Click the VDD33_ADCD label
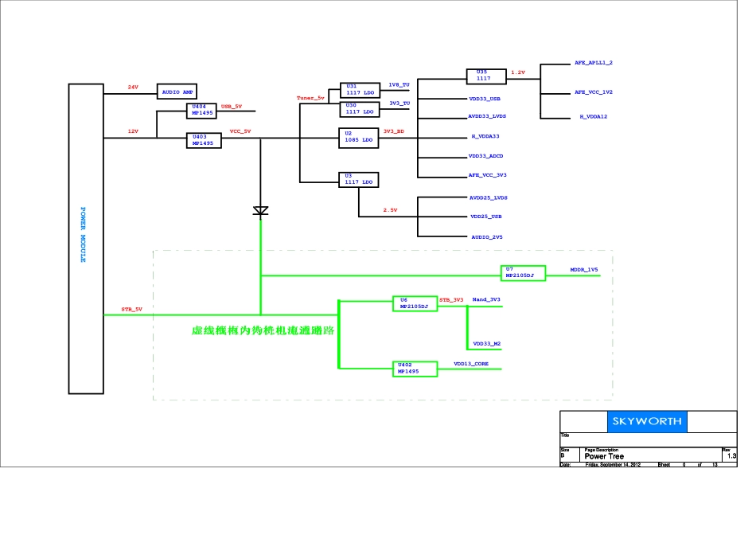The image size is (756, 535). pos(486,156)
